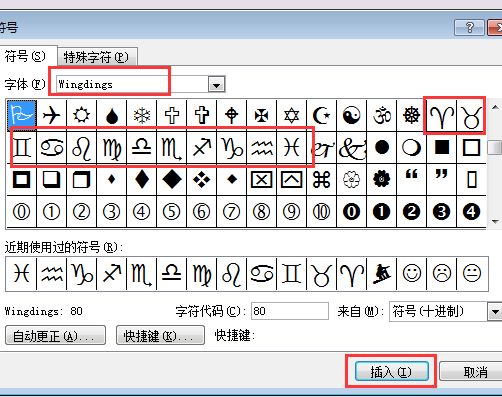
Task: Select the Star of David symbol
Action: pos(292,115)
